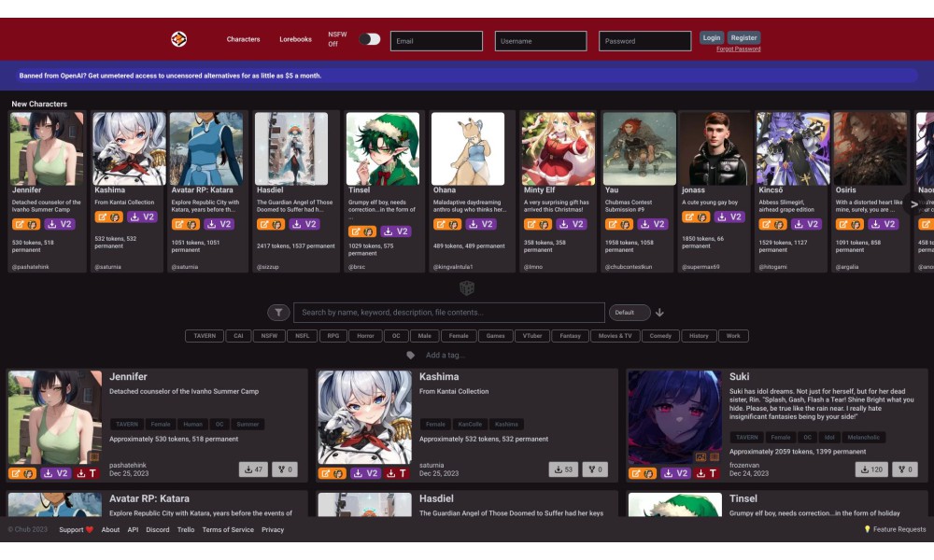The height and width of the screenshot is (560, 934).
Task: Open the Suki character portrait thumbnail
Action: pos(675,417)
